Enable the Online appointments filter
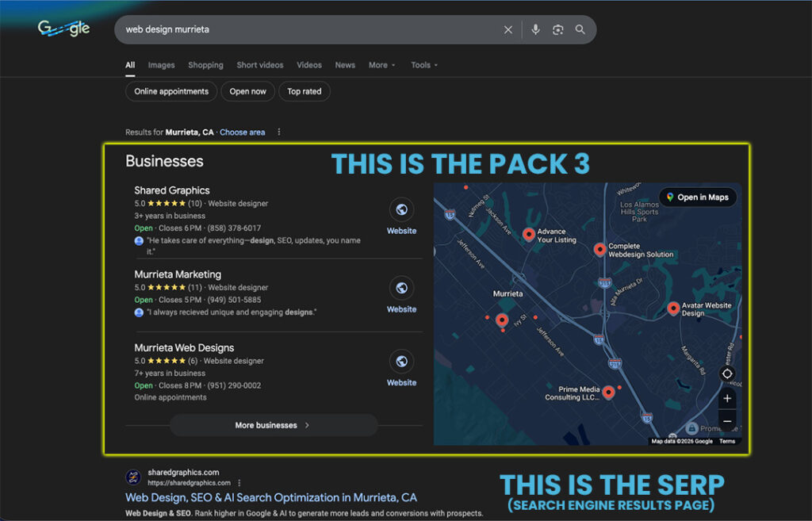 pyautogui.click(x=170, y=91)
